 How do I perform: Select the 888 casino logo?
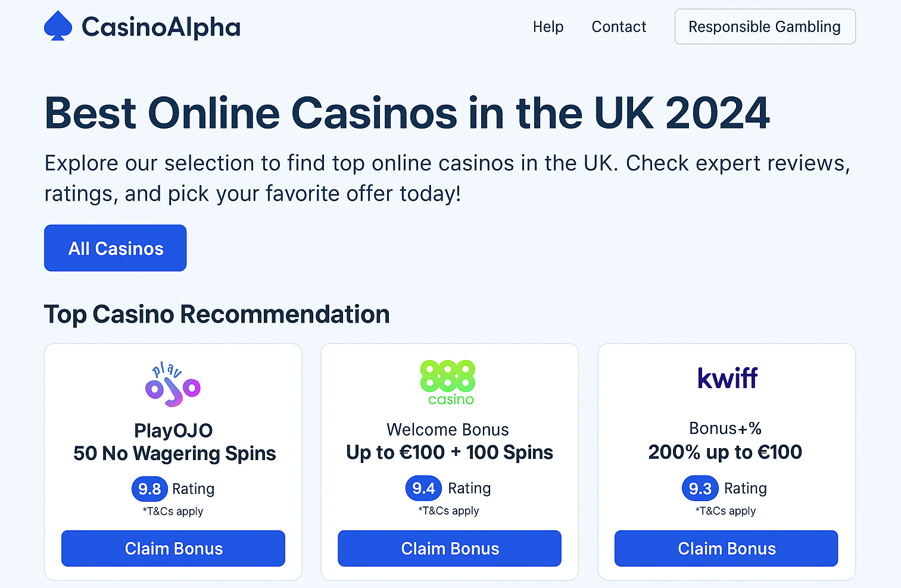(x=448, y=383)
